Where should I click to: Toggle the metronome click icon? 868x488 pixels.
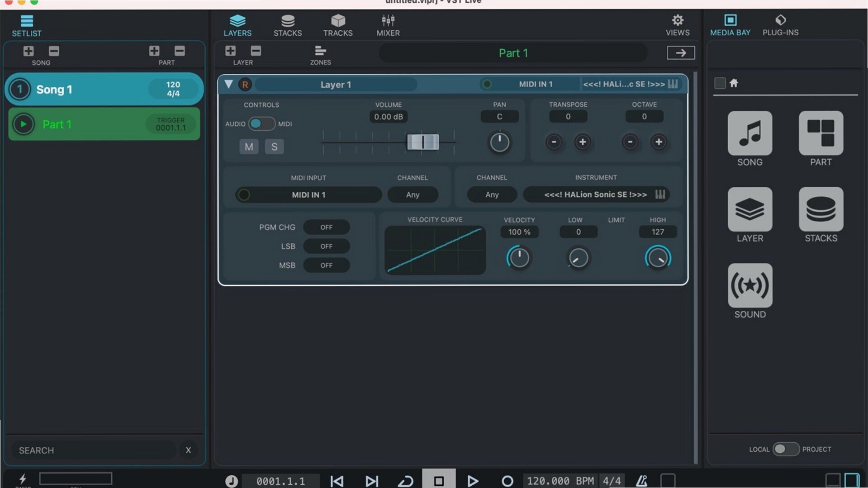[641, 481]
